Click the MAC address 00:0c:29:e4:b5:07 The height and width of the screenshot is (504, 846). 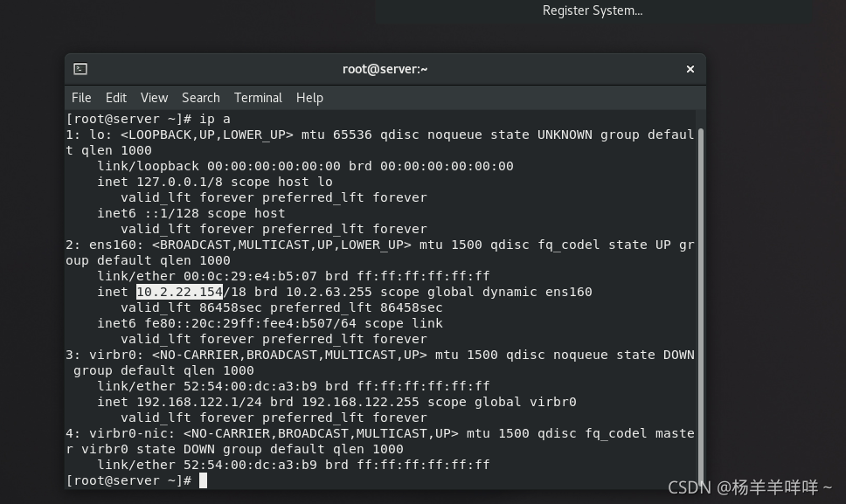point(250,276)
